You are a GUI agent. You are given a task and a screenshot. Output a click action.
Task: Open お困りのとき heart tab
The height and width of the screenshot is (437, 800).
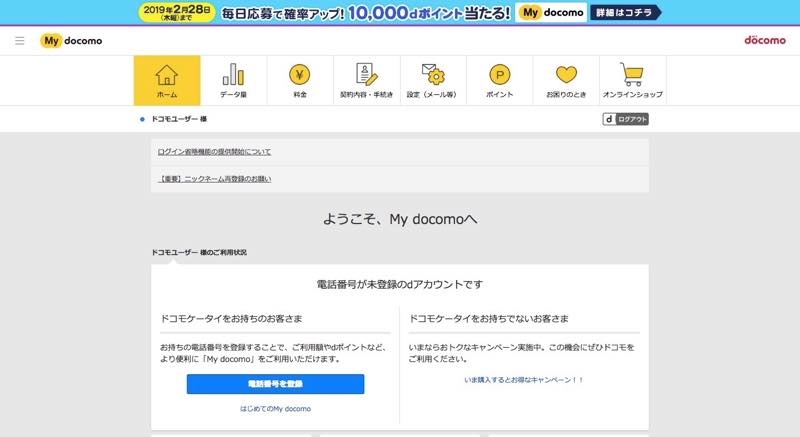point(566,81)
